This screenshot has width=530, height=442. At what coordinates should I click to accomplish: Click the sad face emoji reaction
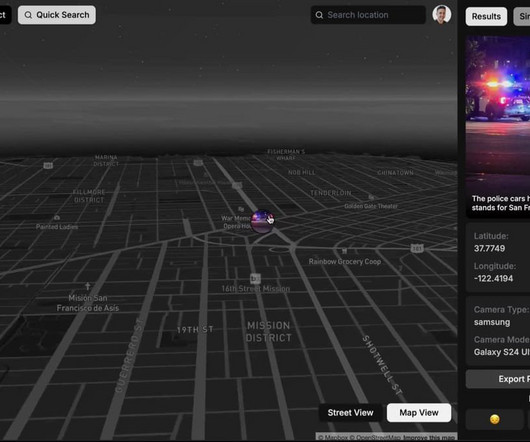[x=495, y=419]
